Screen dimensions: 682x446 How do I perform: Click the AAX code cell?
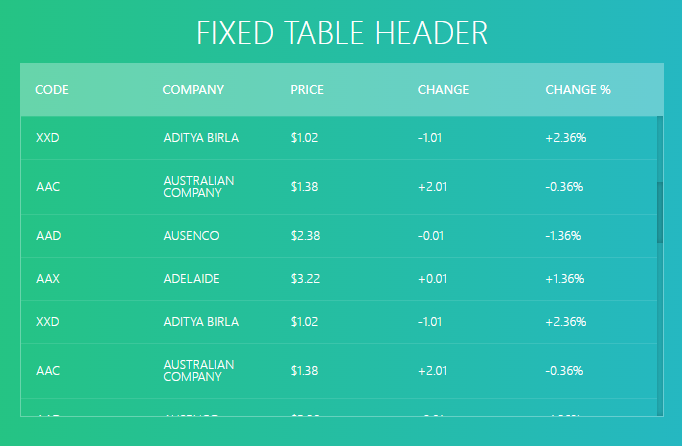click(x=48, y=279)
